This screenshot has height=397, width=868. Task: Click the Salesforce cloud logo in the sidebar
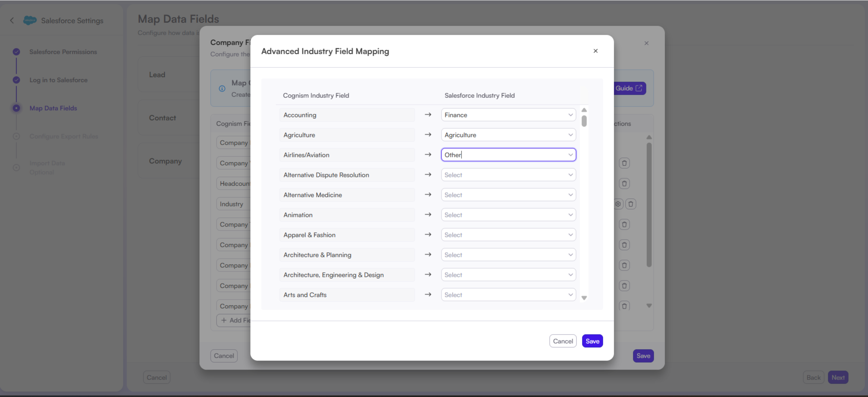coord(30,20)
